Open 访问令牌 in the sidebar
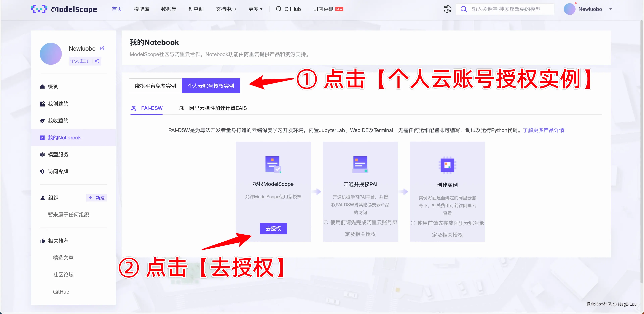The image size is (644, 314). pyautogui.click(x=58, y=171)
